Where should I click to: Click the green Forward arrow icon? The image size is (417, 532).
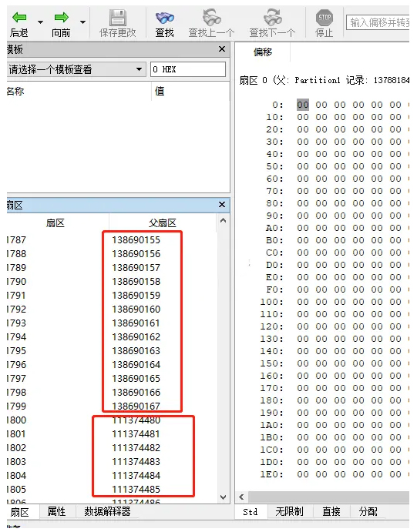[62, 17]
